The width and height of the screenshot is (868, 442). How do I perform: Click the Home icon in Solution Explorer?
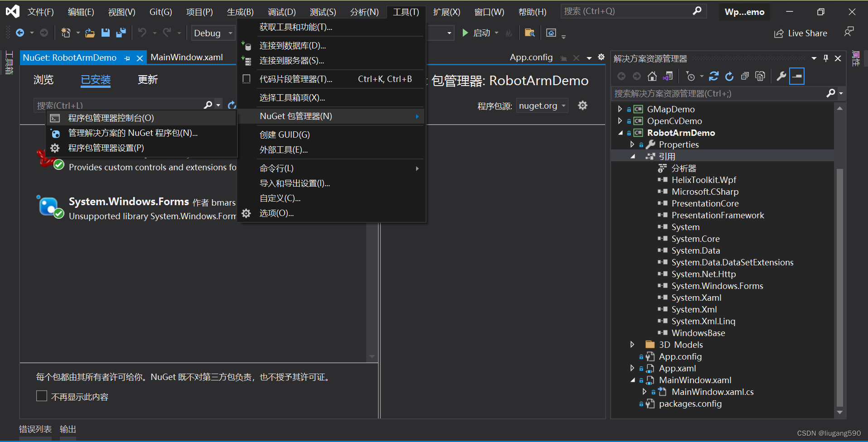[x=652, y=76]
